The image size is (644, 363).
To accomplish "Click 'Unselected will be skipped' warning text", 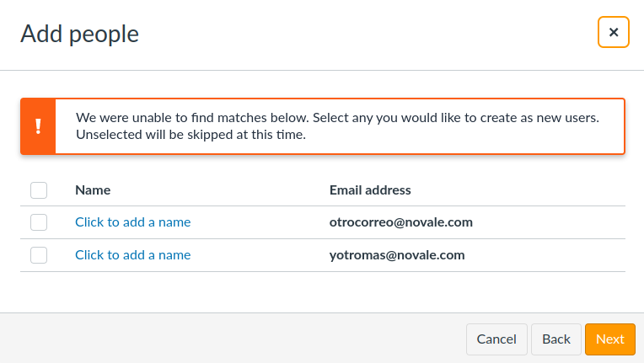I will 191,134.
